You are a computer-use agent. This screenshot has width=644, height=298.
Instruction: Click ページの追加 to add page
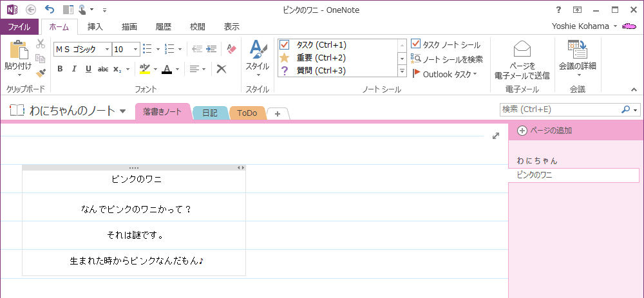tap(545, 131)
